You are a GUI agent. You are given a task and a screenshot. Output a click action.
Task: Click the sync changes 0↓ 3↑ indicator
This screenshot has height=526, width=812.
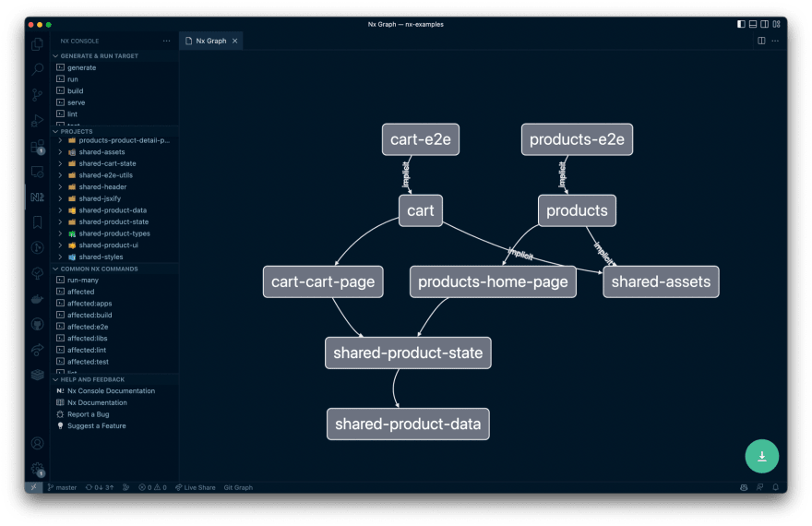point(100,487)
